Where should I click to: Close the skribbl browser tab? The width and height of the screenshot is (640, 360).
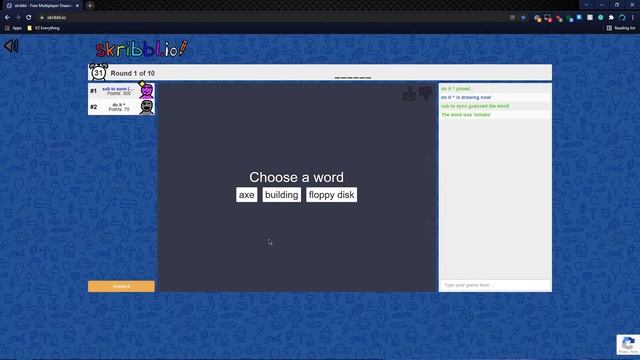coord(77,6)
